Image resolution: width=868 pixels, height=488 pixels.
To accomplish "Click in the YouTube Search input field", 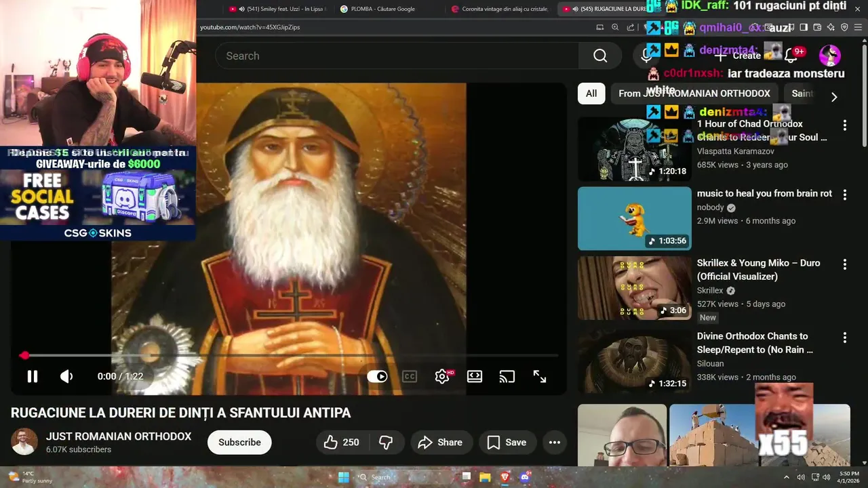I will tap(397, 56).
